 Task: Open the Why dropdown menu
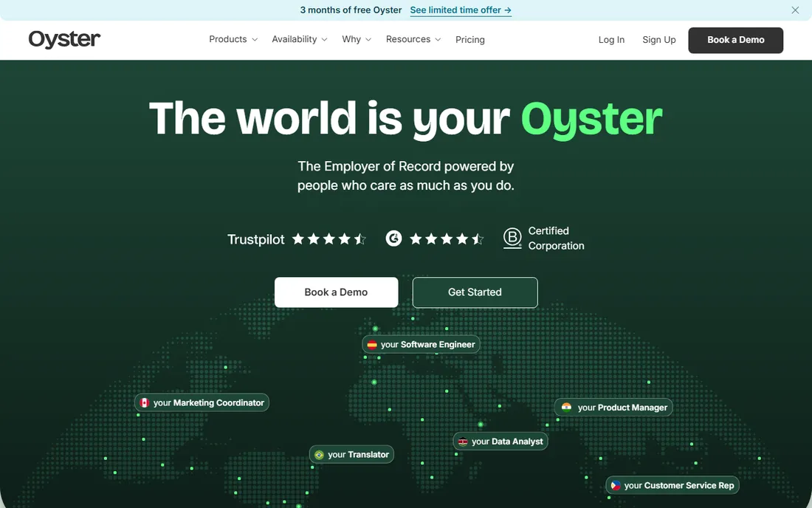point(357,39)
